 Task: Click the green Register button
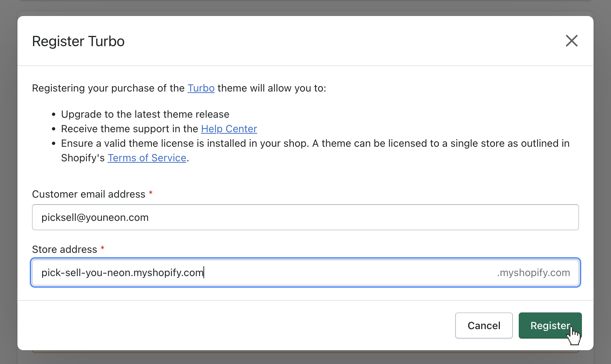550,325
